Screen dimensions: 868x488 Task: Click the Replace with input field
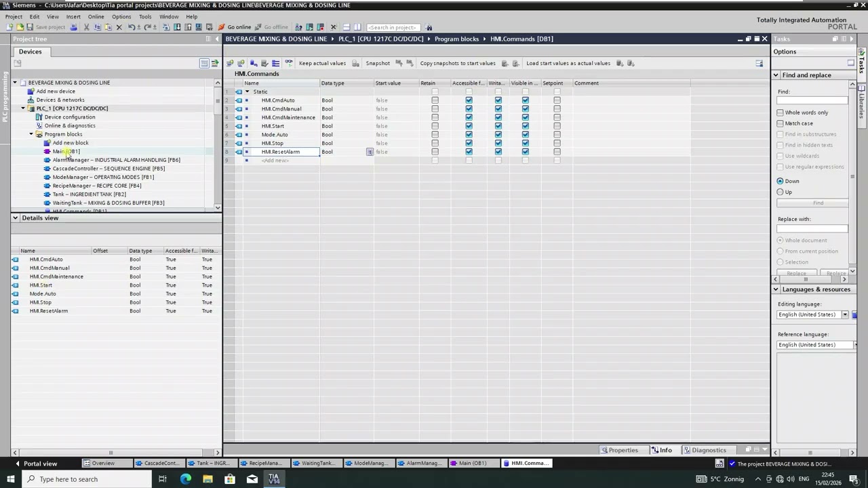[812, 228]
